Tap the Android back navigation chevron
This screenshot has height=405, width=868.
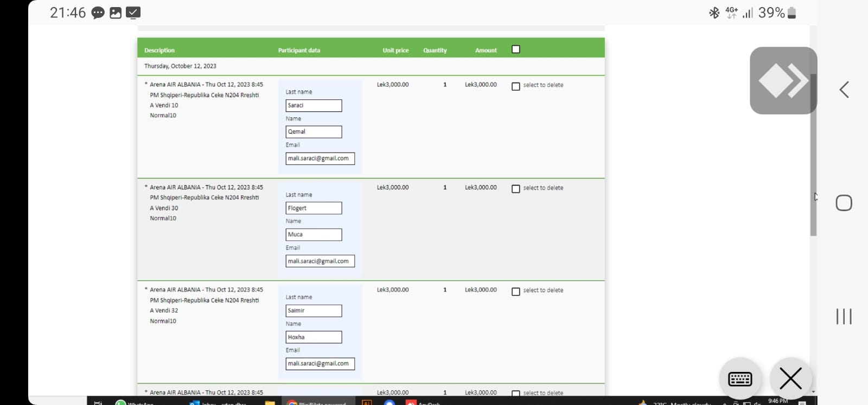pyautogui.click(x=844, y=90)
